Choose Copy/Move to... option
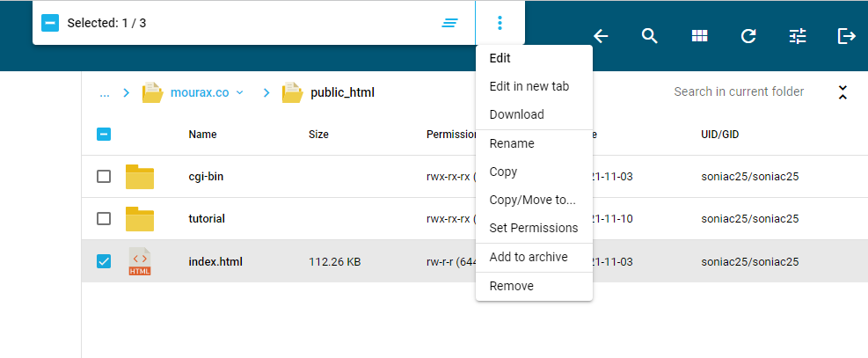The height and width of the screenshot is (358, 868). click(534, 200)
